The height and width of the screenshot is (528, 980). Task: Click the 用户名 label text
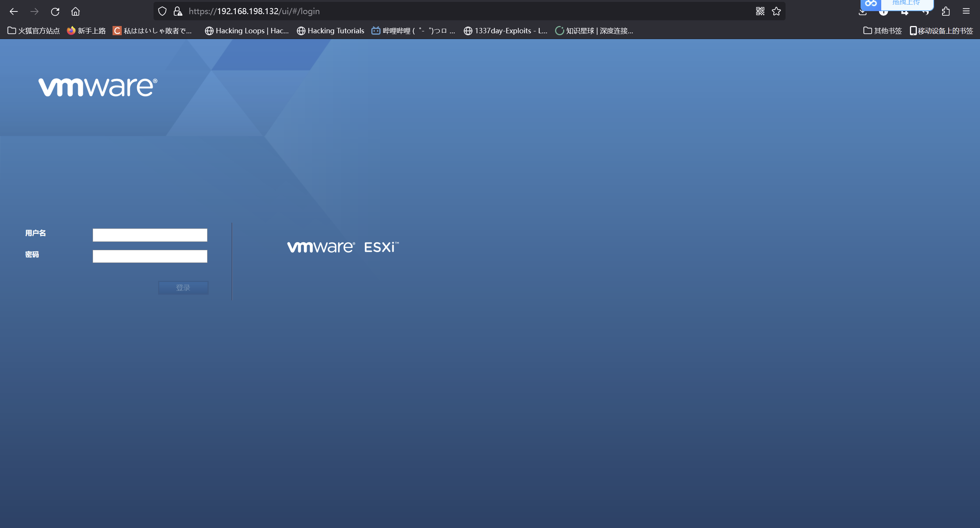36,233
